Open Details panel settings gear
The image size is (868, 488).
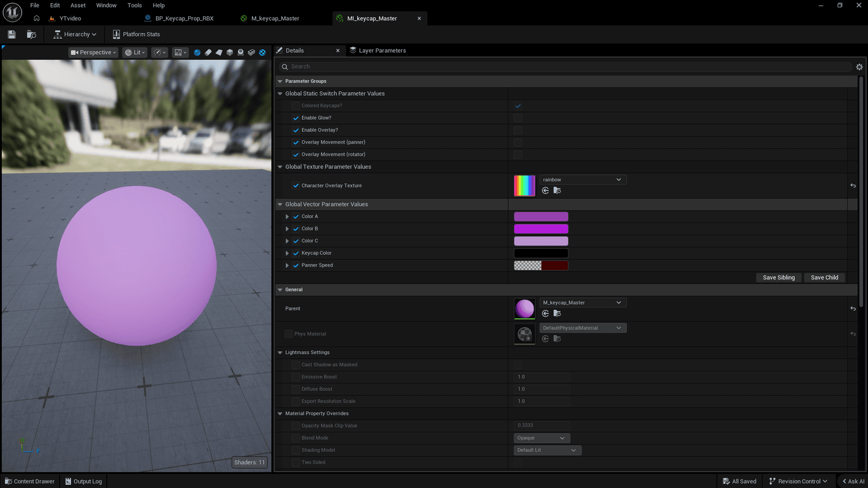click(860, 67)
